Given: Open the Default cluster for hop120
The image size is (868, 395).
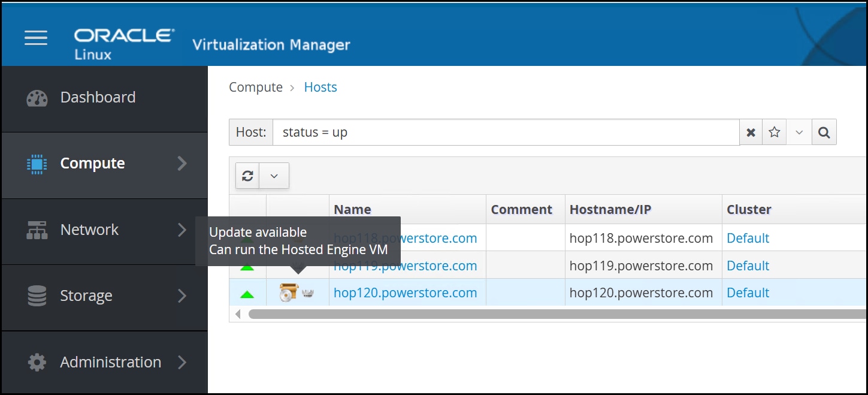Looking at the screenshot, I should (748, 293).
